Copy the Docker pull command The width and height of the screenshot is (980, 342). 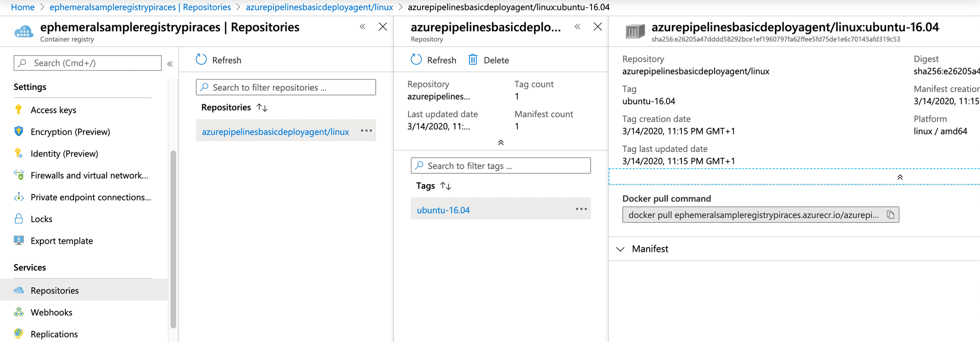tap(890, 215)
